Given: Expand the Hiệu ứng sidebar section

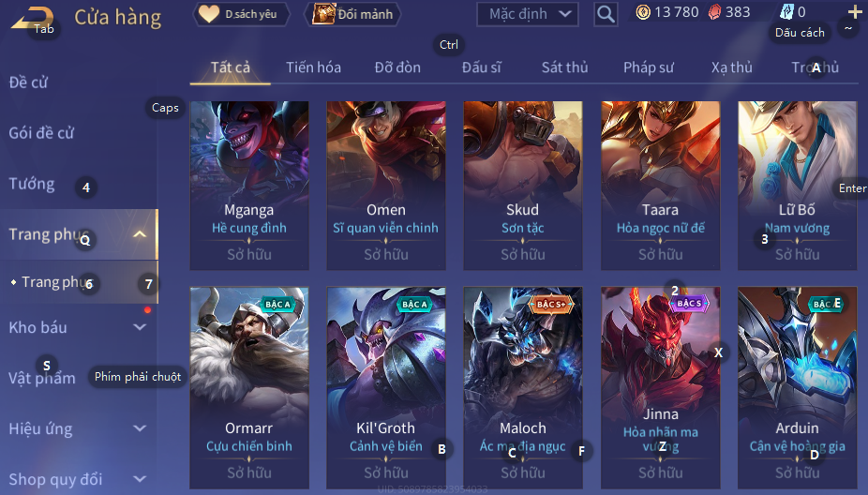Looking at the screenshot, I should pyautogui.click(x=140, y=428).
